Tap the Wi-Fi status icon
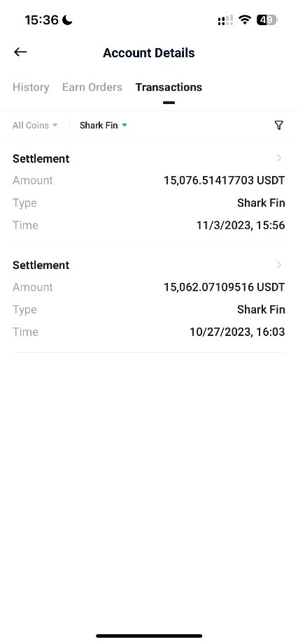 tap(245, 20)
